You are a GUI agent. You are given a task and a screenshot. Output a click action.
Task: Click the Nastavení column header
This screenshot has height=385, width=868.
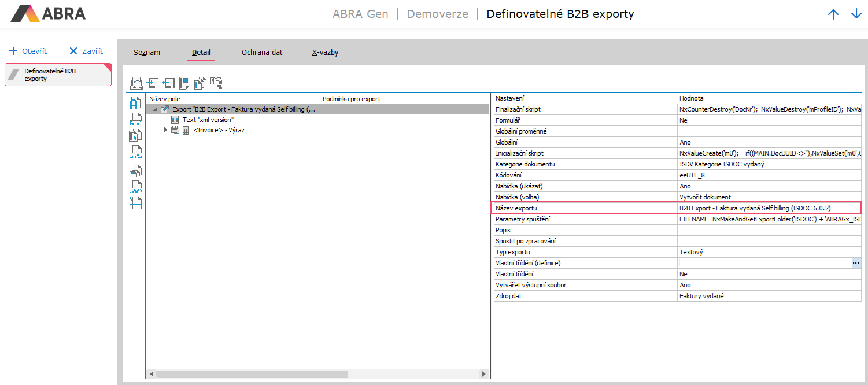coord(510,98)
